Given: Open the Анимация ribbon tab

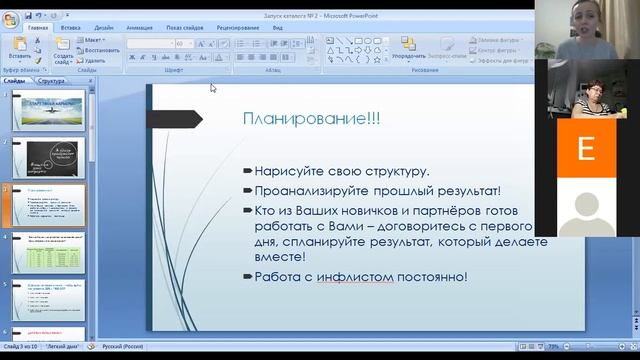Looking at the screenshot, I should pos(140,28).
